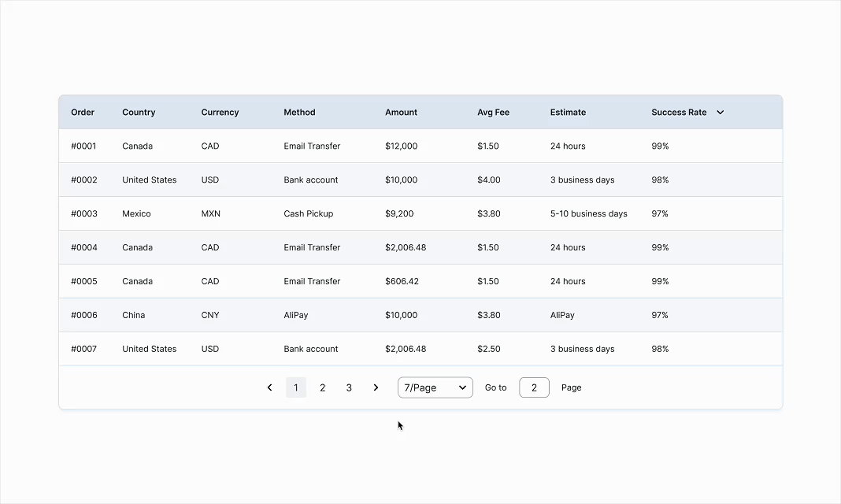
Task: Click the Go to page input showing 2
Action: (x=534, y=387)
